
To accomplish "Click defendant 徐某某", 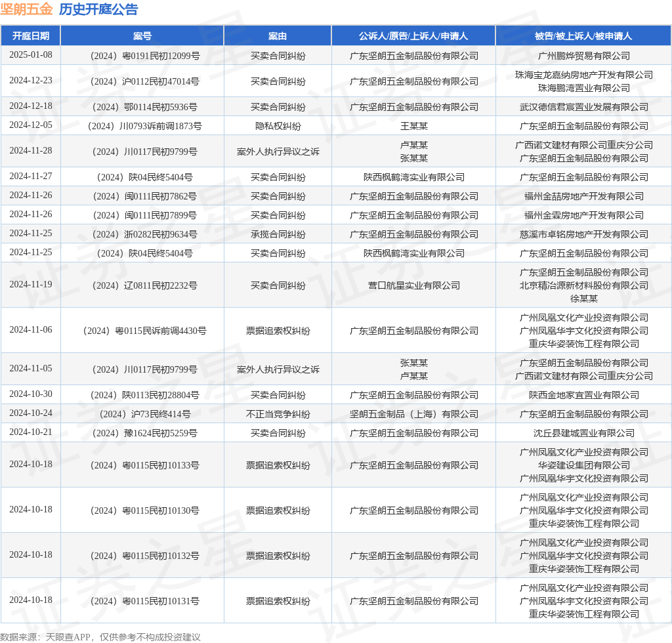I will coord(583,299).
